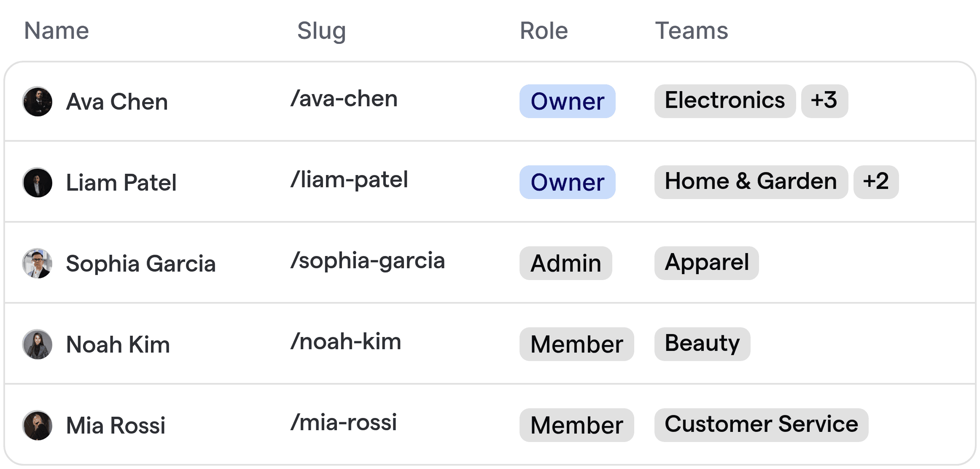Image resolution: width=980 pixels, height=469 pixels.
Task: Select the Member badge for Noah Kim
Action: pos(576,344)
